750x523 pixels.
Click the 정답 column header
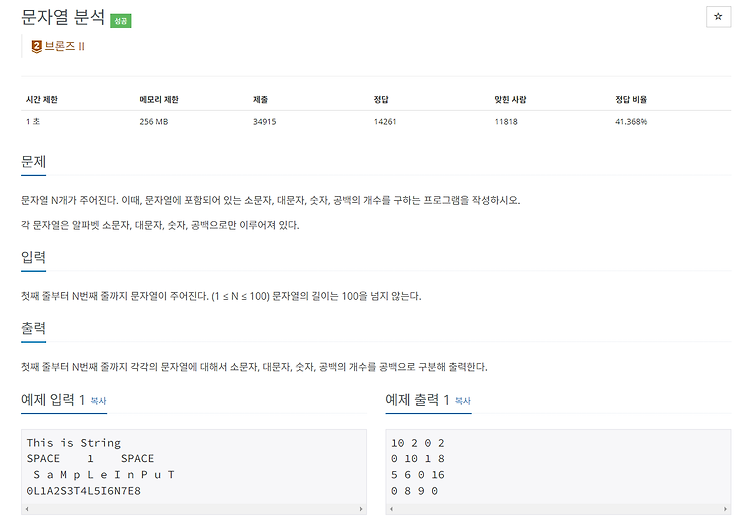tap(381, 100)
